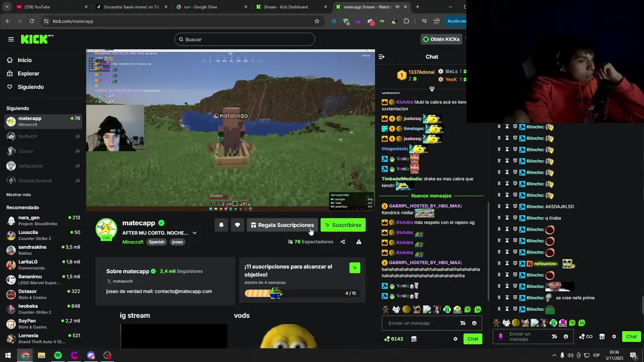644x362 pixels.
Task: Expand the top gifters leaderboard arrow
Action: [x=432, y=89]
